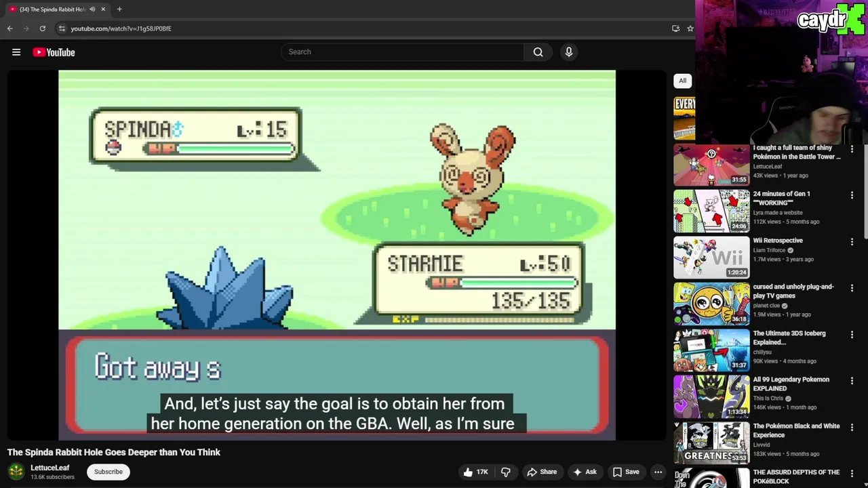Open options menu for Gen 1 WORKING video

852,195
